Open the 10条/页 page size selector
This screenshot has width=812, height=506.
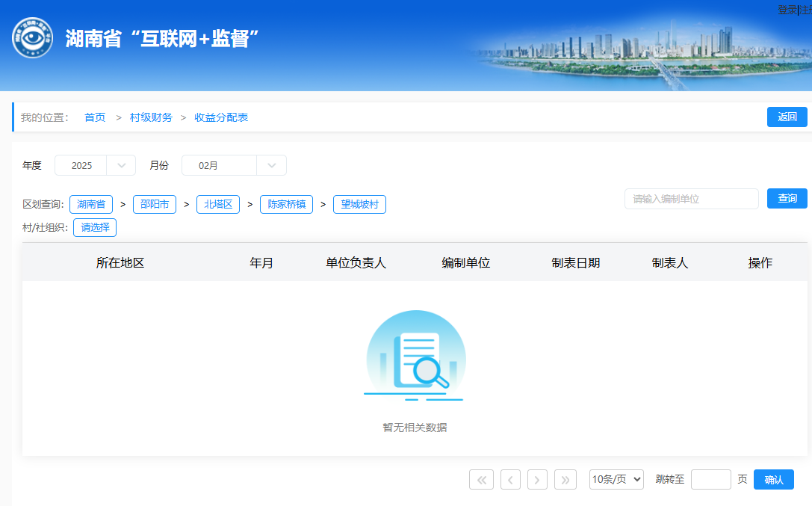(616, 480)
